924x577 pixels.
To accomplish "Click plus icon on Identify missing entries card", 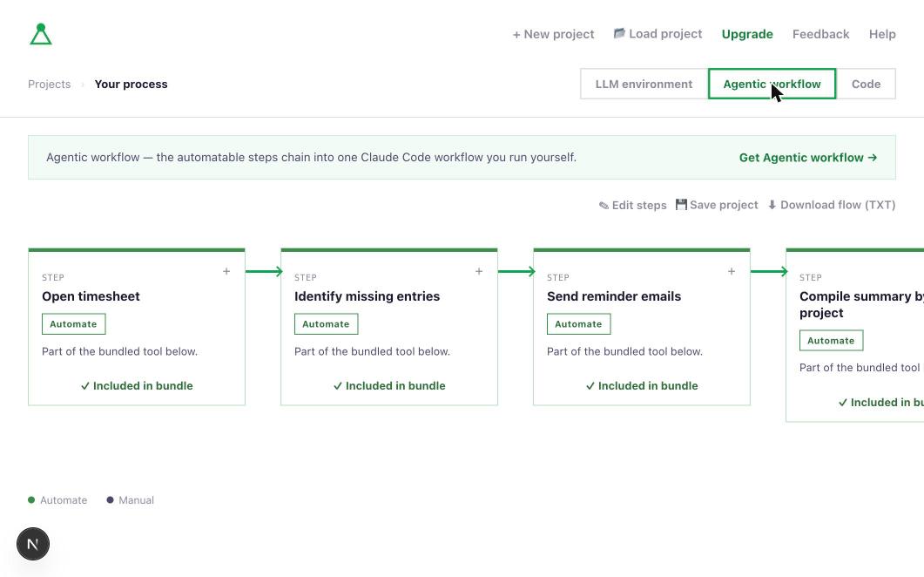I will 479,271.
